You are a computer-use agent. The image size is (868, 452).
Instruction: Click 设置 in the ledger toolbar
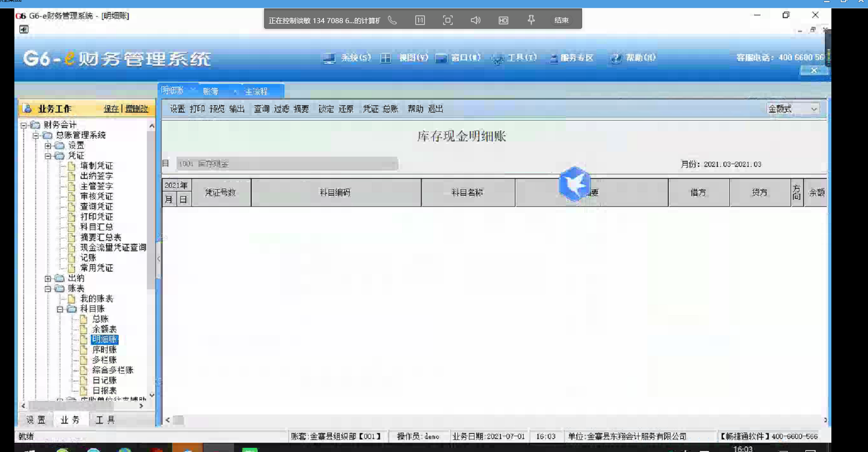coord(177,109)
